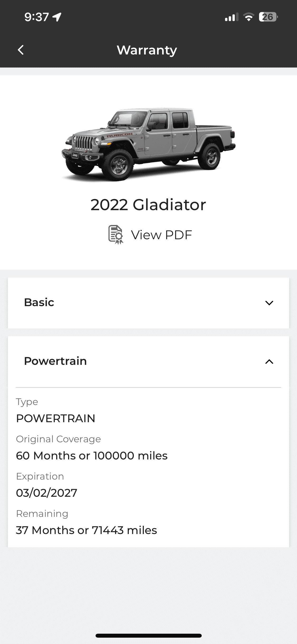This screenshot has height=644, width=297.
Task: Open the Basic warranty section label
Action: point(39,302)
